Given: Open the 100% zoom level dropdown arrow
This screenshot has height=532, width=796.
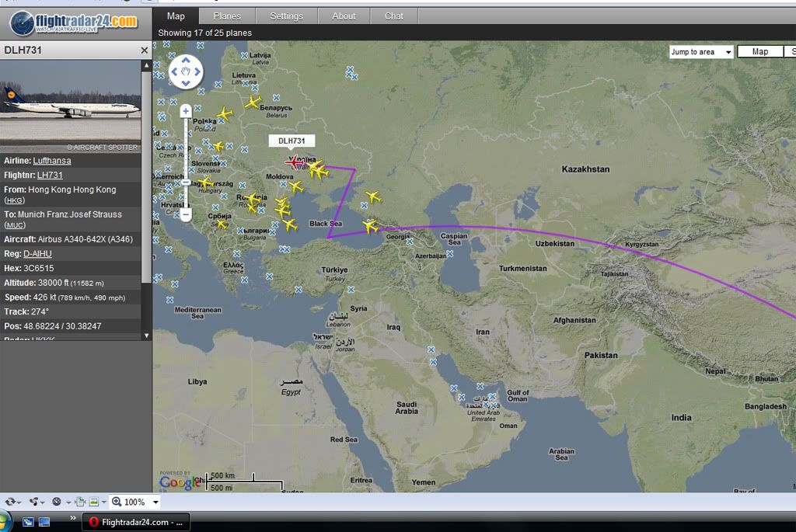Looking at the screenshot, I should click(155, 502).
